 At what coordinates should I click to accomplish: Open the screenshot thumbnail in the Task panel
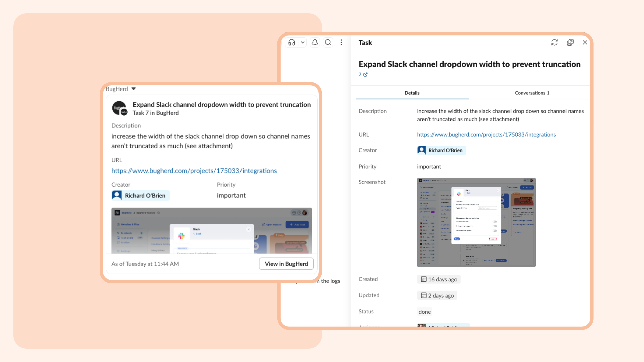tap(476, 222)
